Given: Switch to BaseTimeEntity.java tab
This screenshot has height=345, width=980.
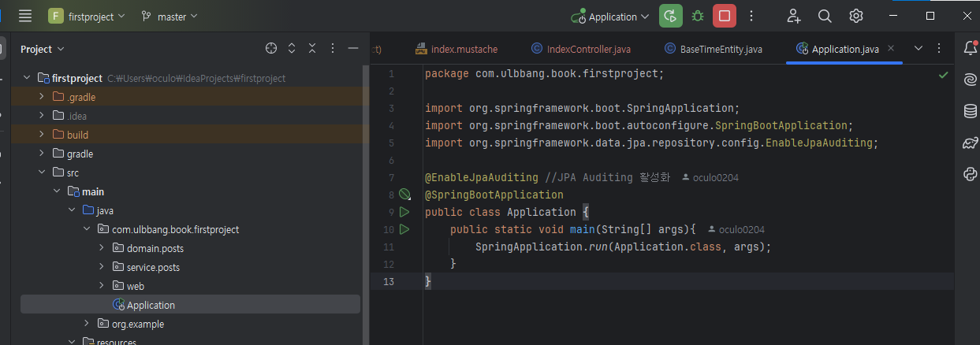Looking at the screenshot, I should click(x=714, y=49).
